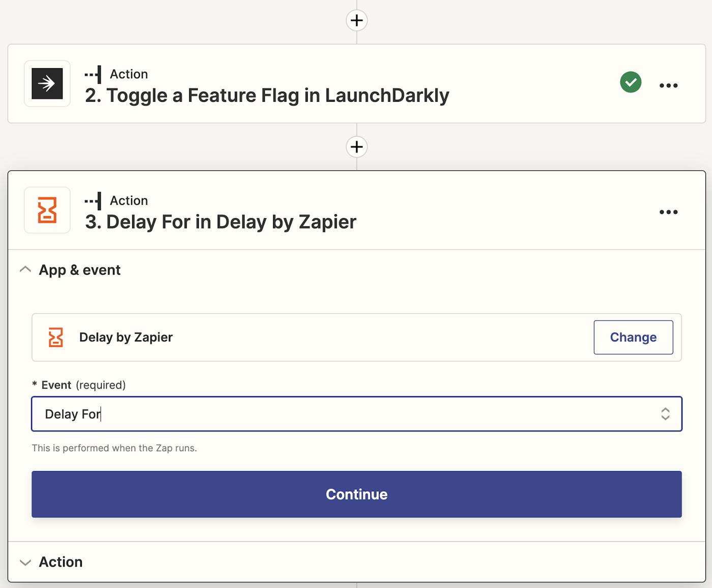Add a step between steps 2 and 3
This screenshot has height=588, width=712.
tap(357, 146)
